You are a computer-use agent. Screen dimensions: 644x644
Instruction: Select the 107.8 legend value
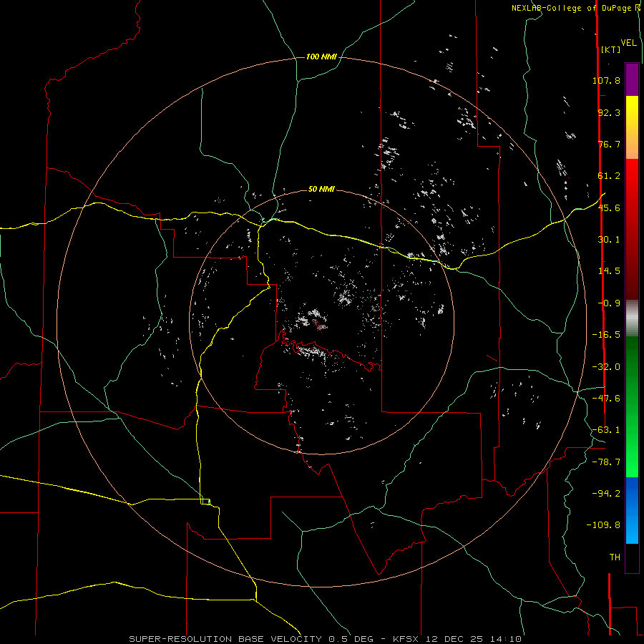tap(606, 80)
